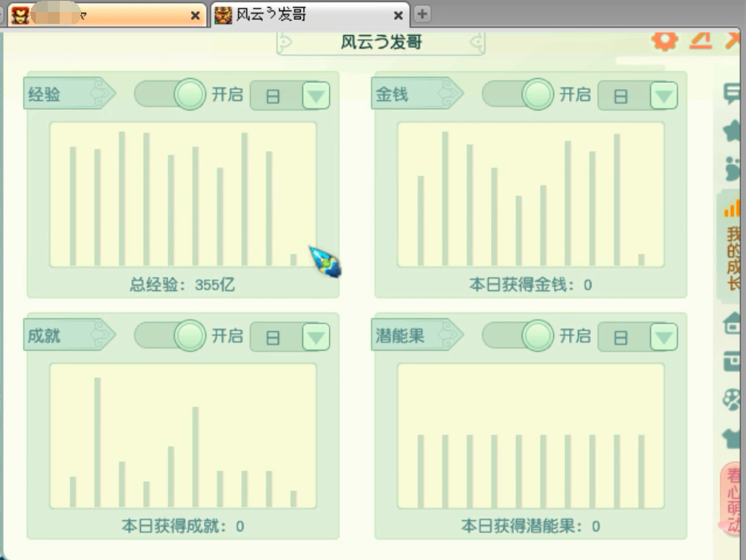Click the 风云う发哥 title in the header
Image resolution: width=746 pixels, height=560 pixels.
click(381, 42)
